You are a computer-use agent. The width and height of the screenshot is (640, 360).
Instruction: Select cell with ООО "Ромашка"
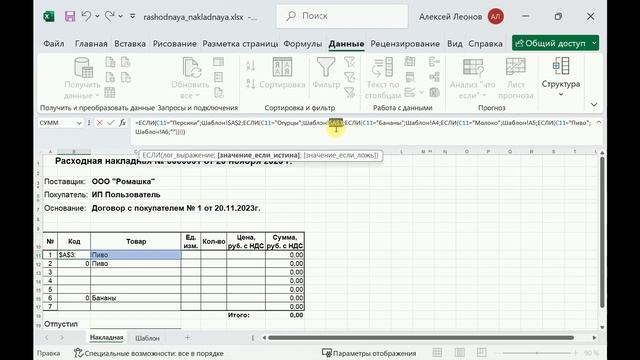[123, 181]
